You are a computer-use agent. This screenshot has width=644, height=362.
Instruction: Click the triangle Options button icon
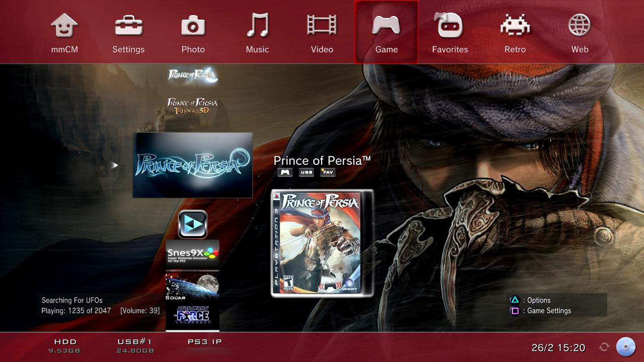(515, 300)
